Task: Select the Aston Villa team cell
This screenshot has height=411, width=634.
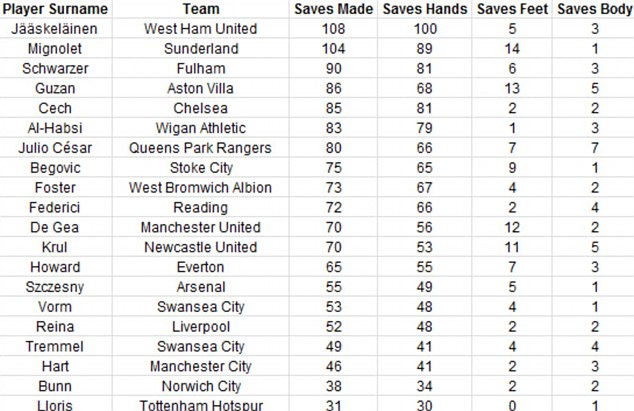Action: pos(201,88)
